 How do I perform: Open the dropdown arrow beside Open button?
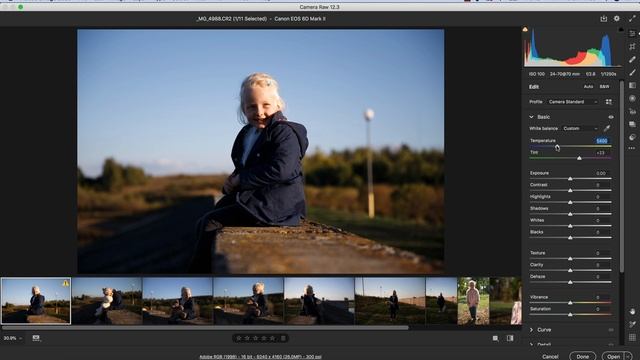pos(629,356)
